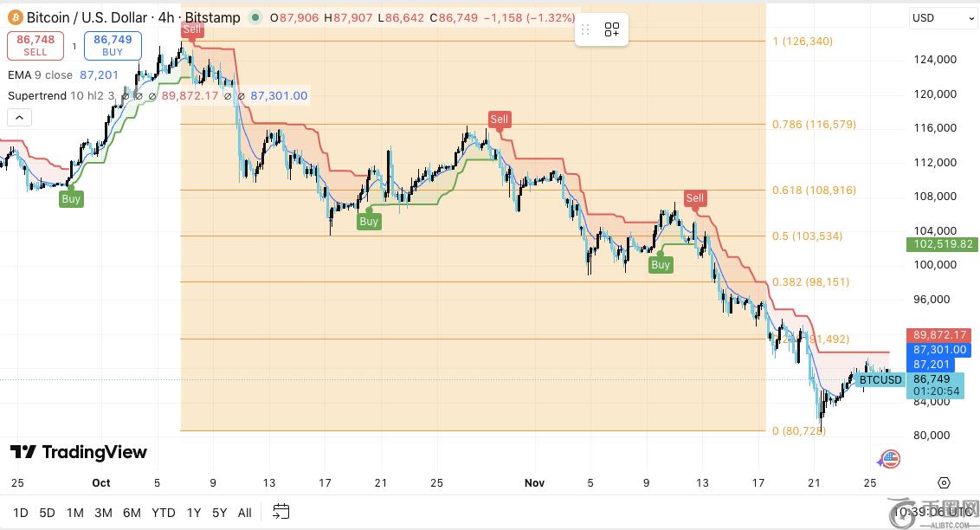Image resolution: width=980 pixels, height=530 pixels.
Task: Switch to the All time range
Action: click(245, 513)
